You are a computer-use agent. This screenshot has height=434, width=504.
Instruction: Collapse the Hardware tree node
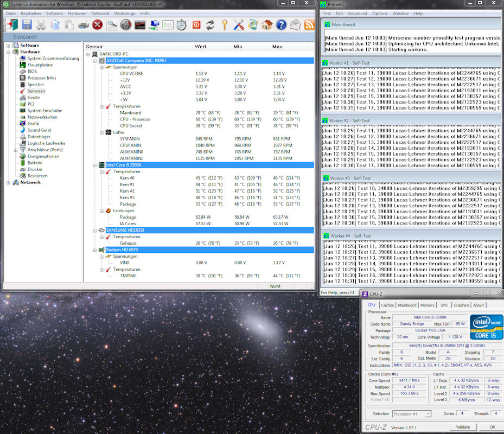point(8,52)
